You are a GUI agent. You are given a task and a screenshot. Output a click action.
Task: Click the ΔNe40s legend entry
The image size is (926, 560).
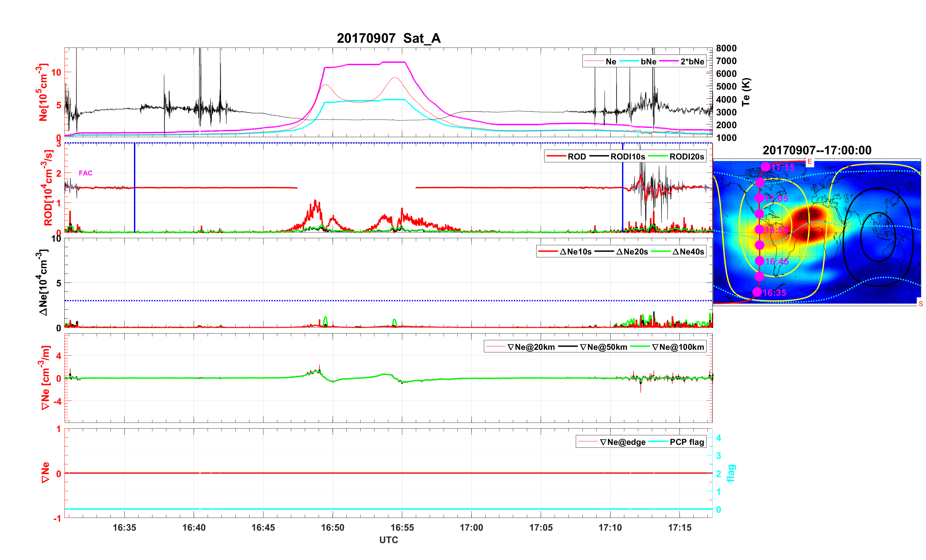pos(688,252)
